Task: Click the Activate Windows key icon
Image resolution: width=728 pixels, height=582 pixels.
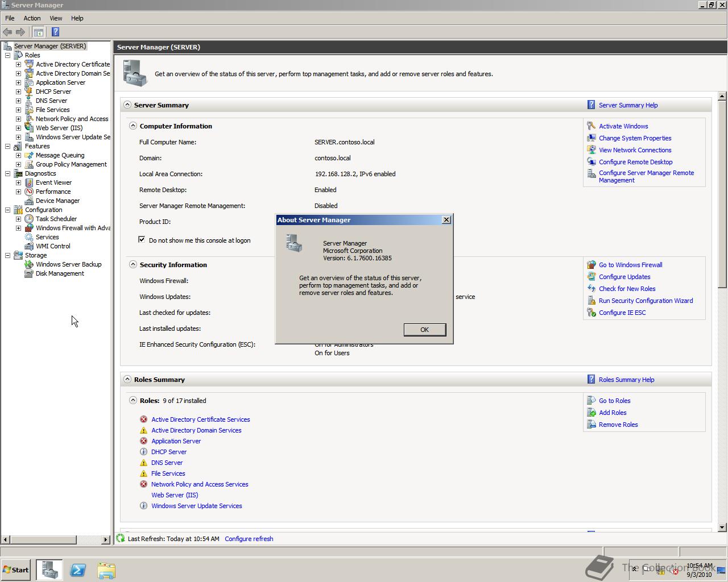Action: [x=591, y=126]
